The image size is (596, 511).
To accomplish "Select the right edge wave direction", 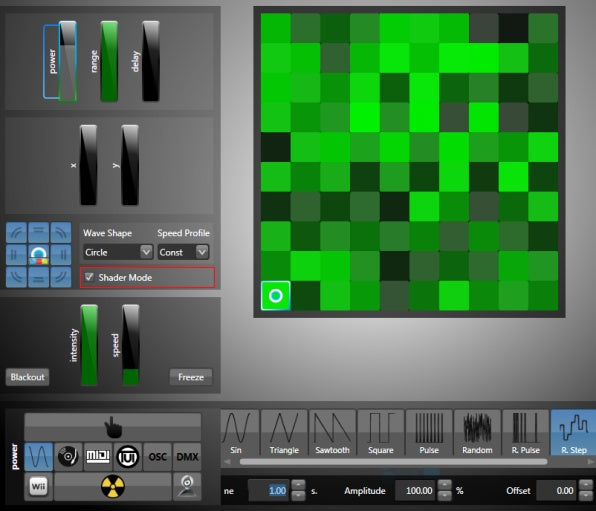I will point(61,254).
